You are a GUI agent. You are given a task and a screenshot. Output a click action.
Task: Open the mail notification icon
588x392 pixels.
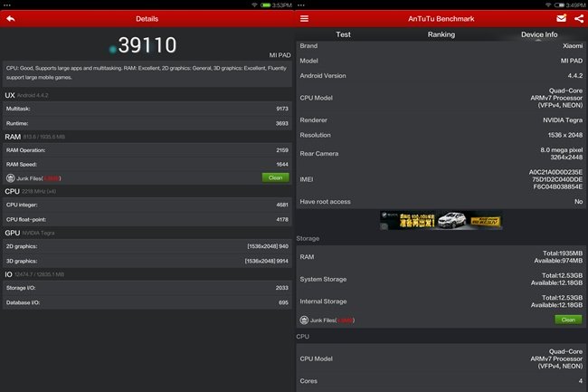click(x=562, y=18)
